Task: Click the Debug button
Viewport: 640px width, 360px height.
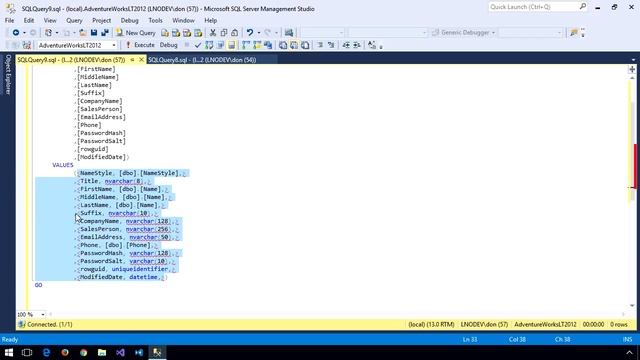Action: (x=168, y=45)
